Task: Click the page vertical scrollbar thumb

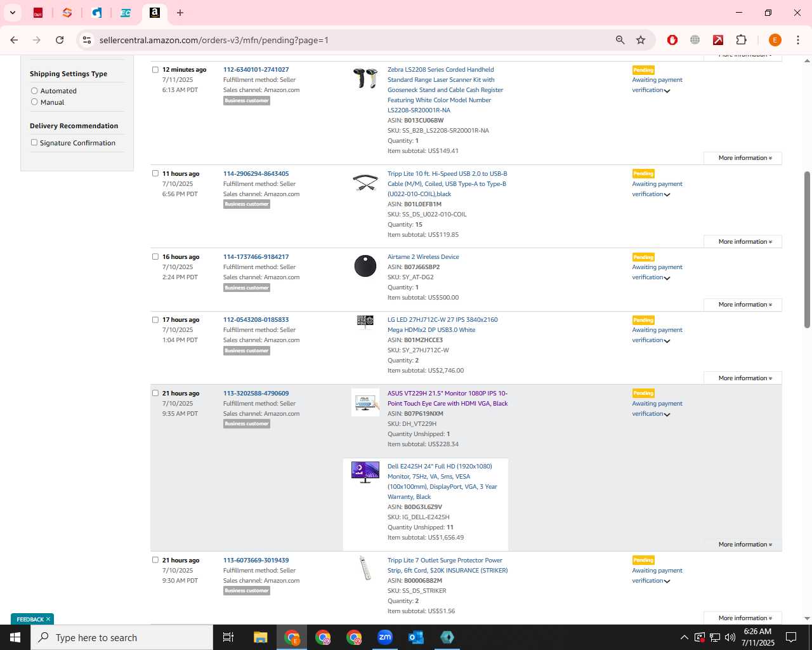Action: [807, 249]
